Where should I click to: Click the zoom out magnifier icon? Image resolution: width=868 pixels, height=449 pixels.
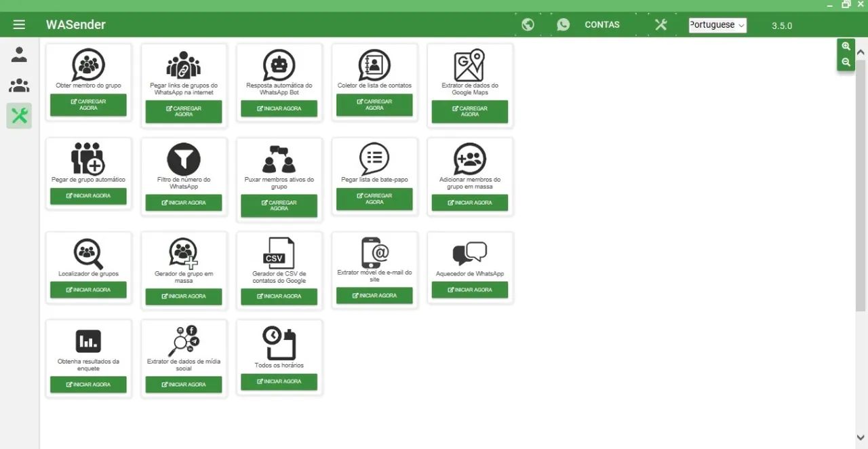846,62
